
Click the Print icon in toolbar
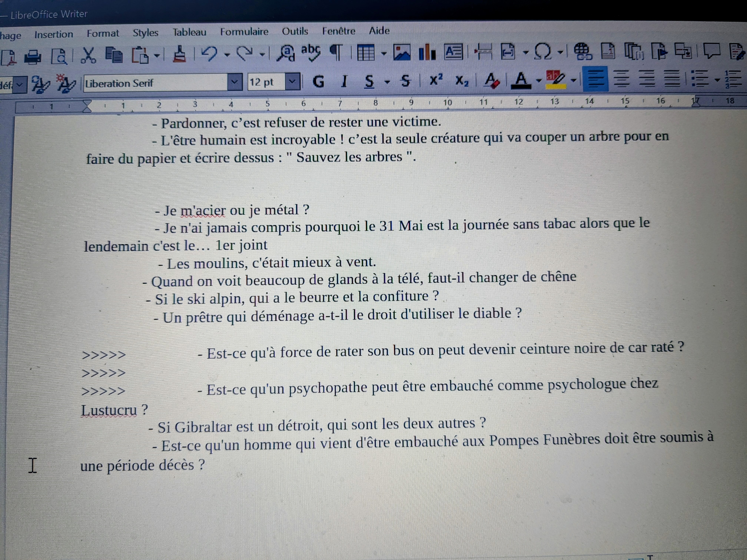pyautogui.click(x=33, y=56)
